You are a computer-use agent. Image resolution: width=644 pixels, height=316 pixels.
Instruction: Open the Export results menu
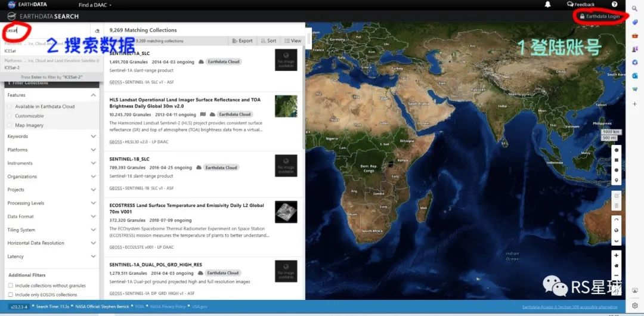[x=242, y=41]
